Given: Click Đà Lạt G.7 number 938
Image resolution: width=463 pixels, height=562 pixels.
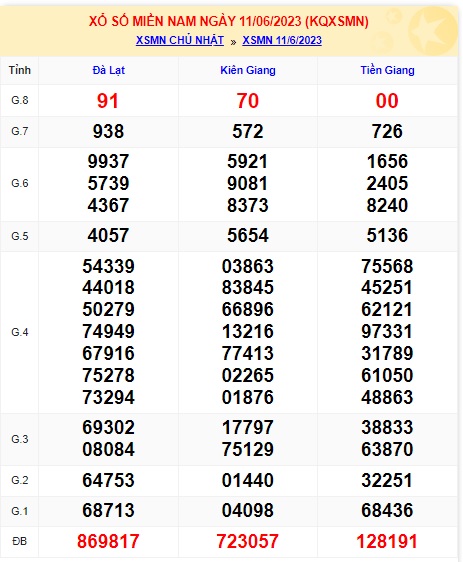Looking at the screenshot, I should point(108,131).
